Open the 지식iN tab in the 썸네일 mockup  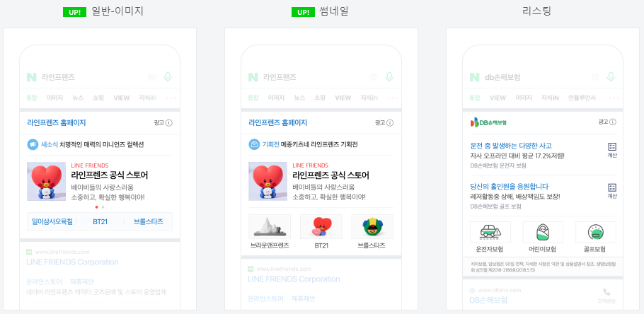tap(369, 98)
